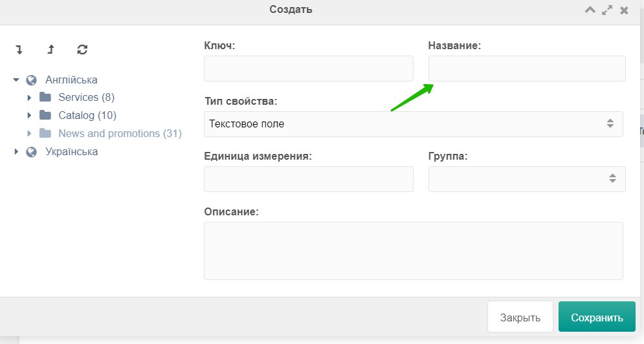Screen dimensions: 644x344
Task: Select the Українська language item
Action: pyautogui.click(x=71, y=151)
